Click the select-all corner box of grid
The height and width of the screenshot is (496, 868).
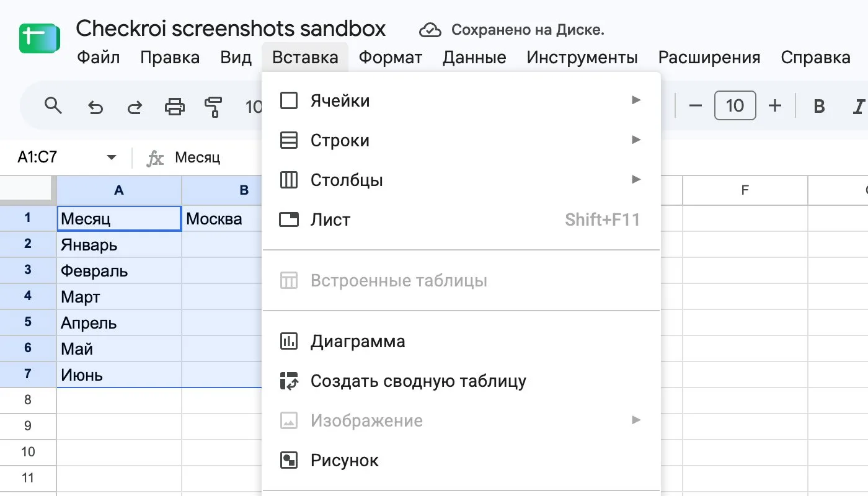click(x=28, y=190)
